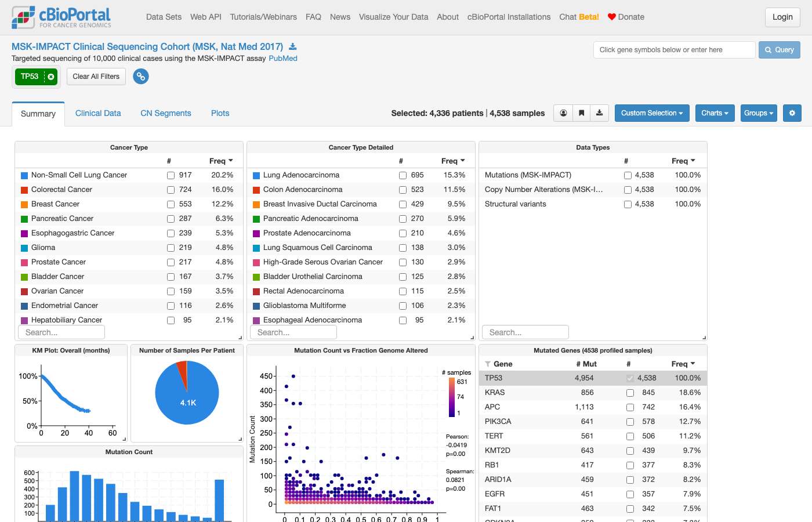812x522 pixels.
Task: Go to the Plots tab
Action: (x=220, y=113)
